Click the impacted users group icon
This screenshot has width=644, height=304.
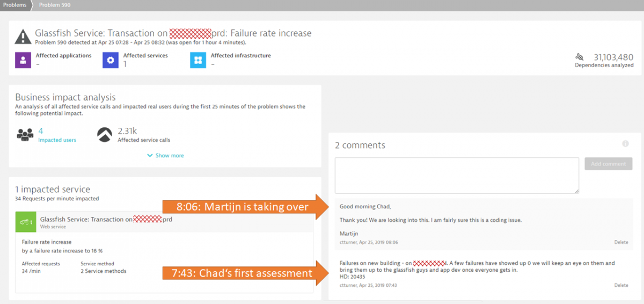click(25, 134)
